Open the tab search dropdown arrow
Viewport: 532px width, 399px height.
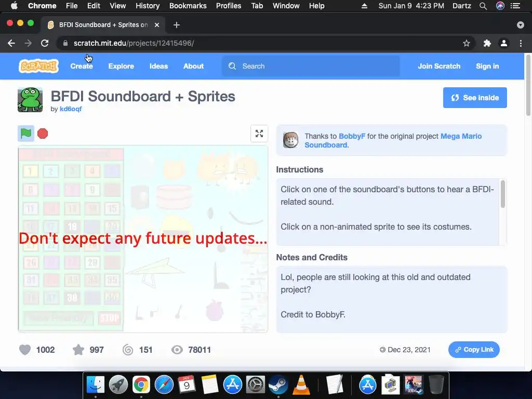[521, 25]
